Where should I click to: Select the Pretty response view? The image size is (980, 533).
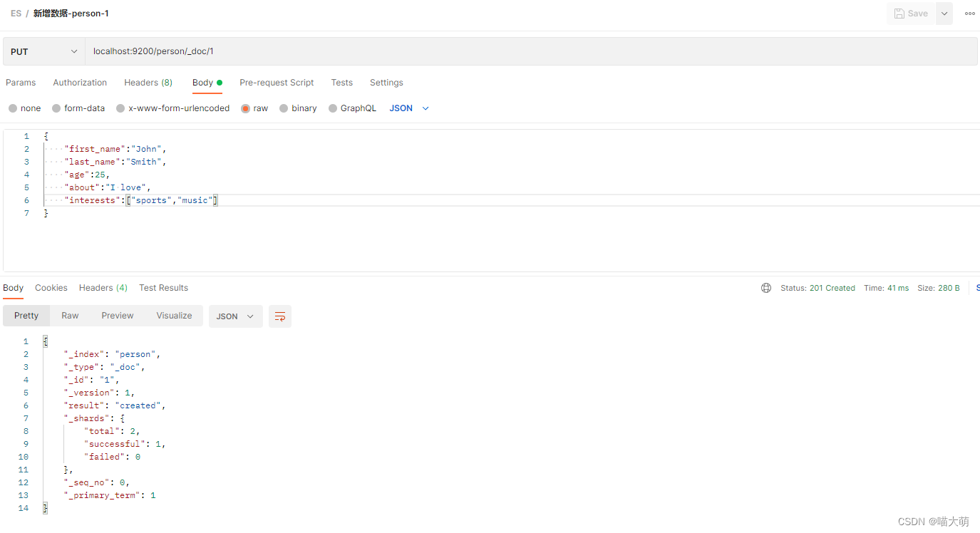pyautogui.click(x=26, y=316)
